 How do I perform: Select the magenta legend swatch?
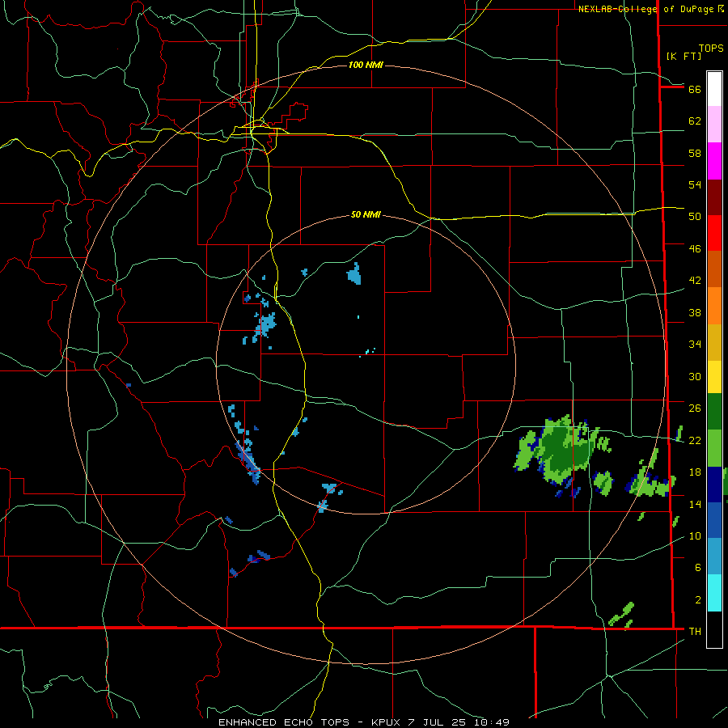[714, 161]
